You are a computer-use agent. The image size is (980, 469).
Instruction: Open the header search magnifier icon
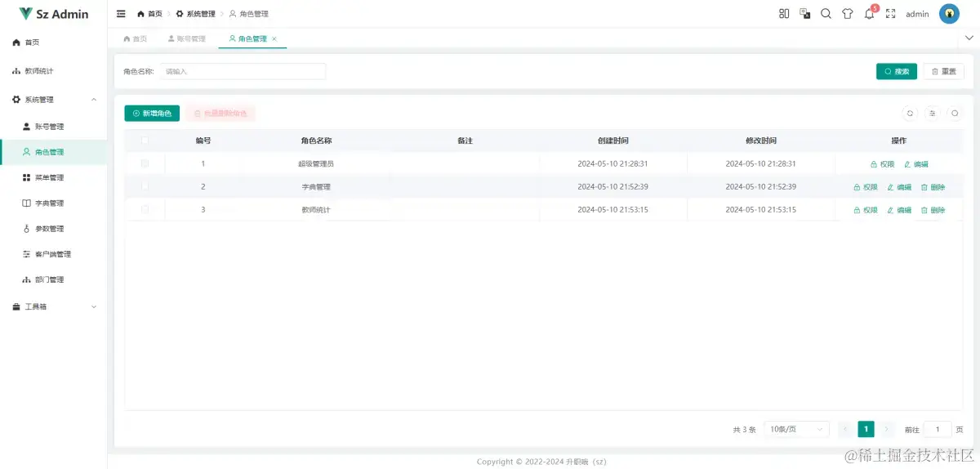(x=826, y=14)
